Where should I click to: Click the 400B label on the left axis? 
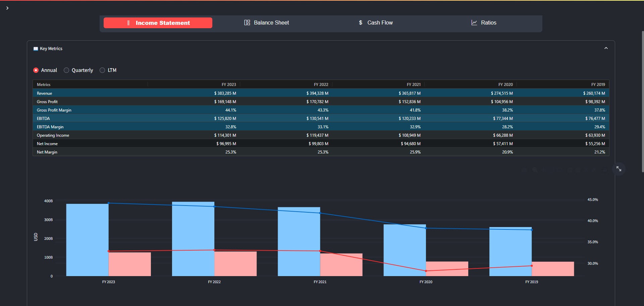coord(48,201)
